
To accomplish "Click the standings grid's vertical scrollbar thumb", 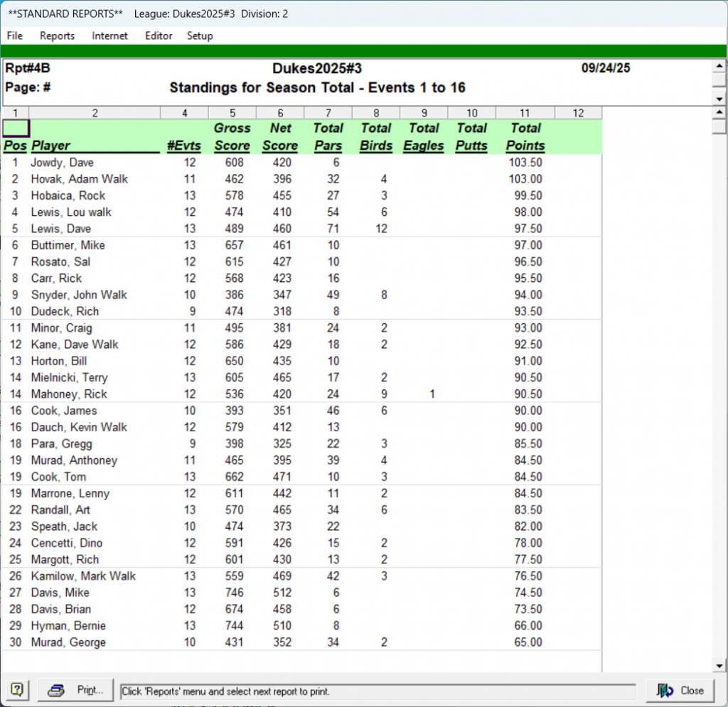I will point(719,126).
